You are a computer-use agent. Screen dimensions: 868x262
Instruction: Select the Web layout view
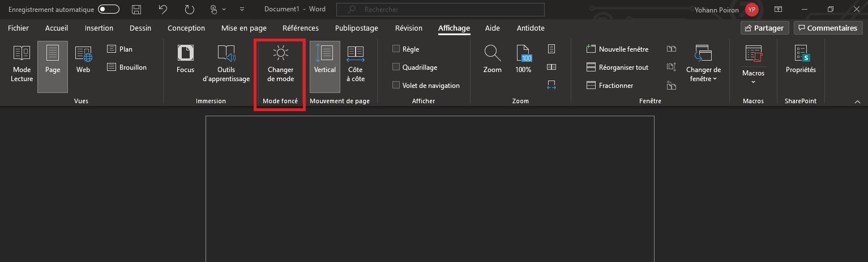pyautogui.click(x=83, y=61)
